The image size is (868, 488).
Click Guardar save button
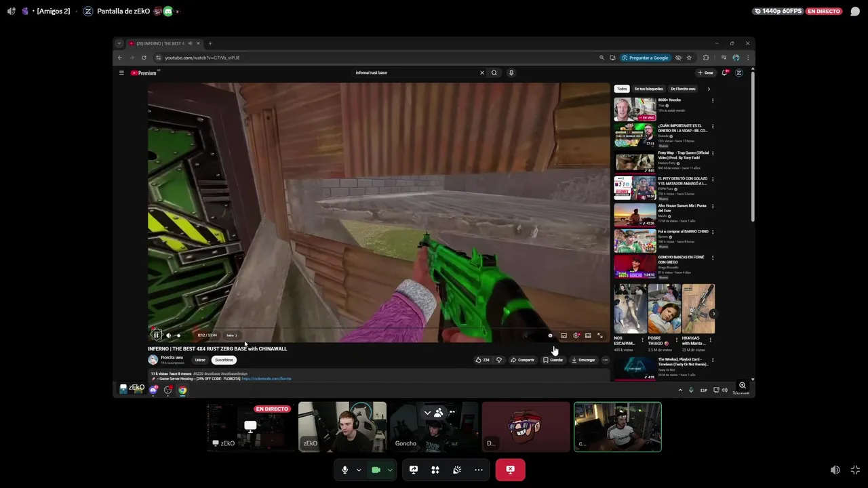click(553, 360)
